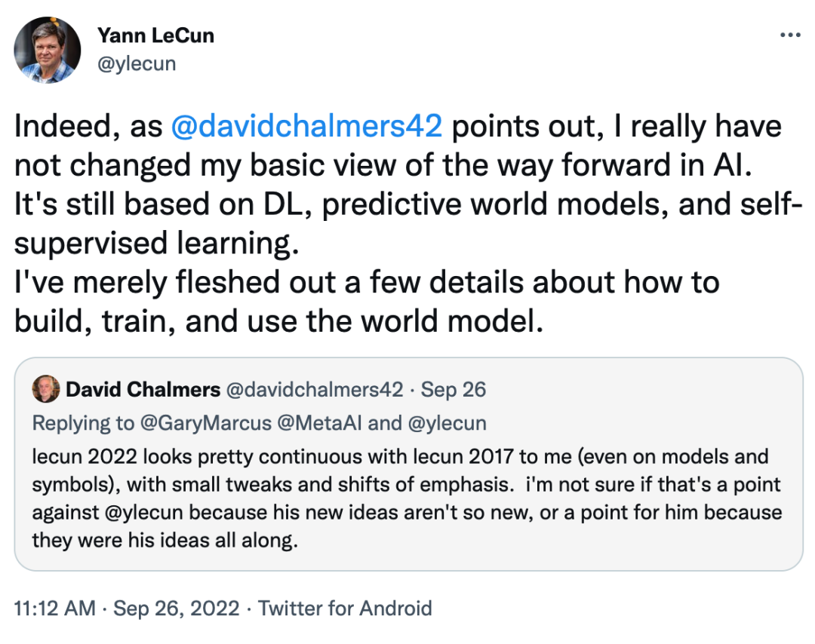Viewport: 815px width, 644px height.
Task: Click the gray @davidchalmers42 handle in the quote header
Action: [x=315, y=390]
